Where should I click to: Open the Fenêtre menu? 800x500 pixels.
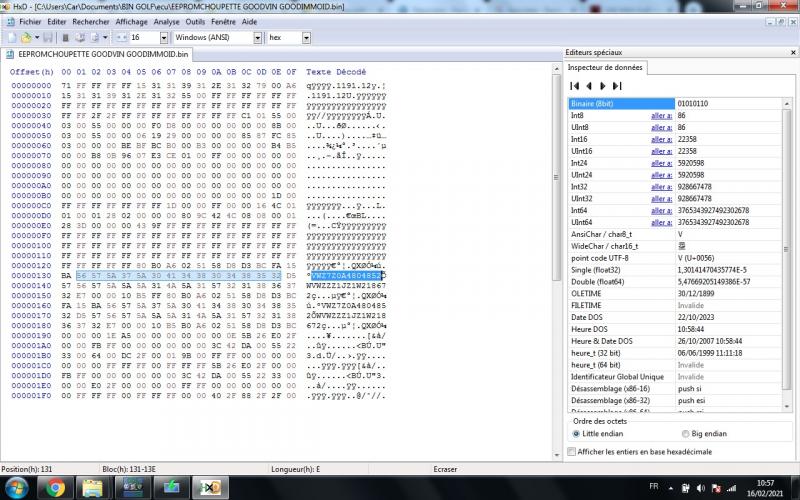click(223, 22)
